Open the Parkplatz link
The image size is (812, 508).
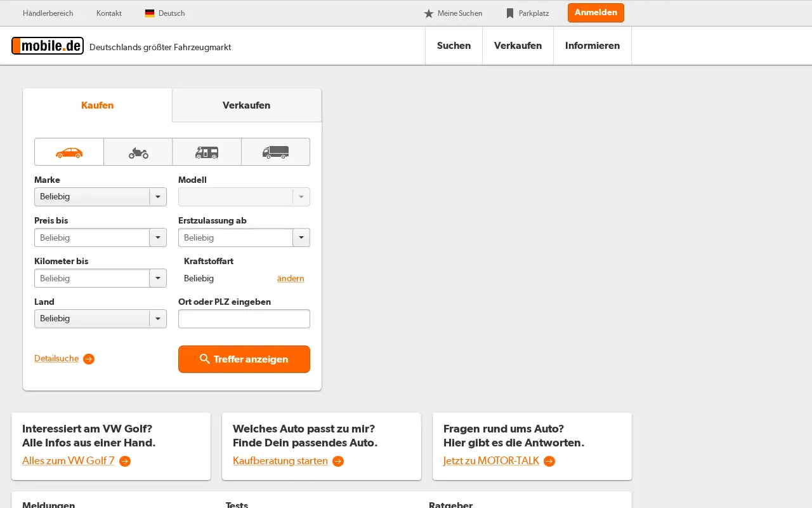(534, 13)
